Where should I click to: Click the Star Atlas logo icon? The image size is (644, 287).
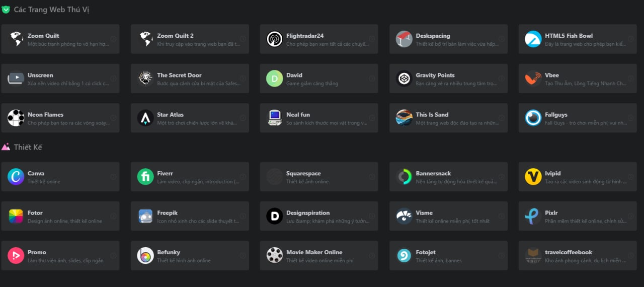(145, 118)
